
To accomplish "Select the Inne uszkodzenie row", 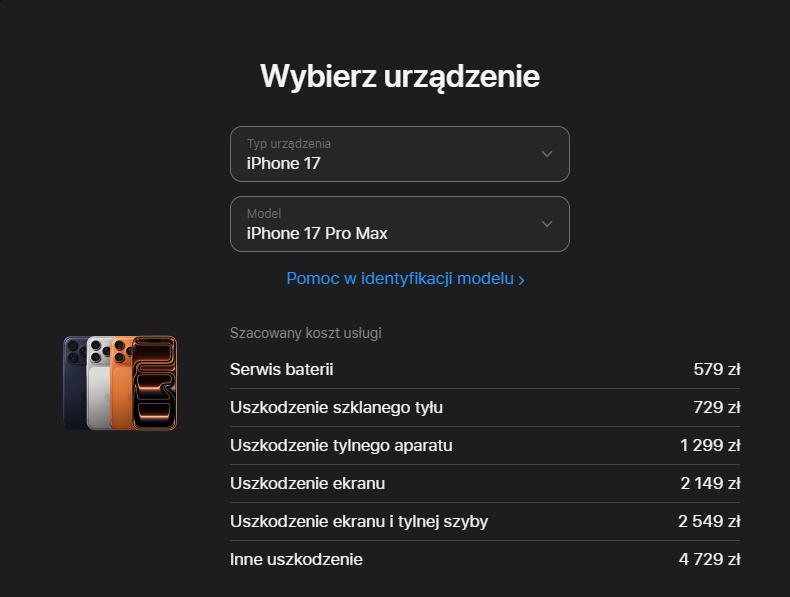I will tap(485, 559).
